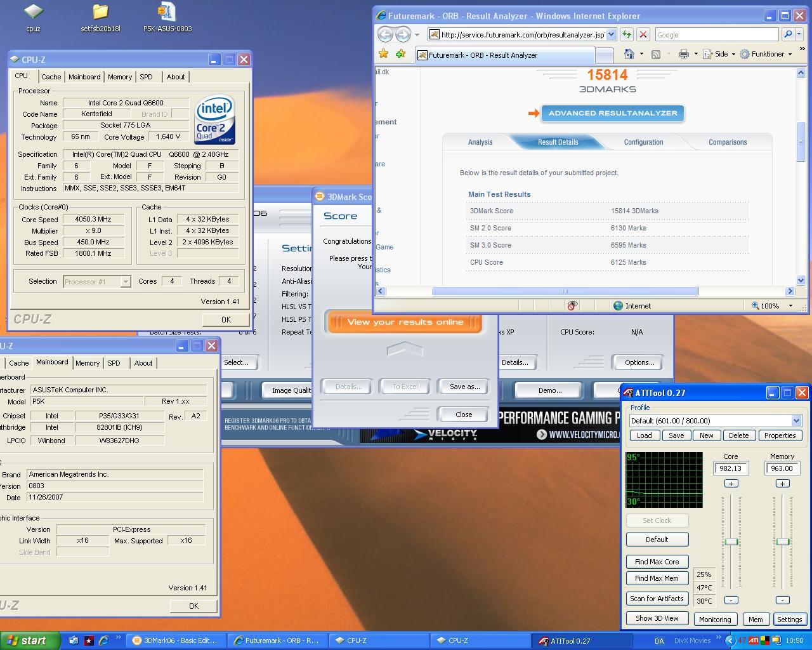The width and height of the screenshot is (812, 650).
Task: Open the IE recent pages dropdown arrow
Action: [x=417, y=35]
